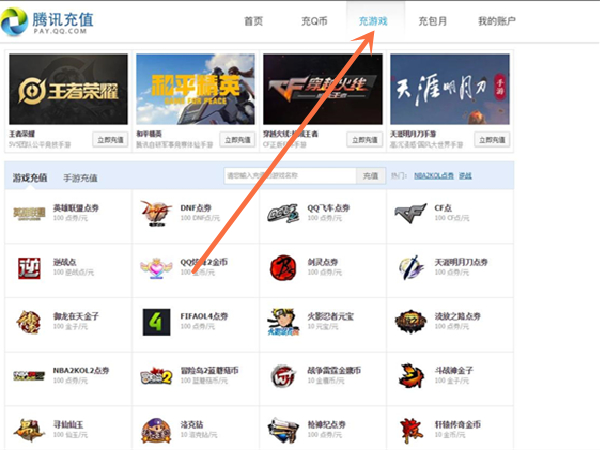Click 立即充值 under 天涯明月刀手游

[492, 140]
